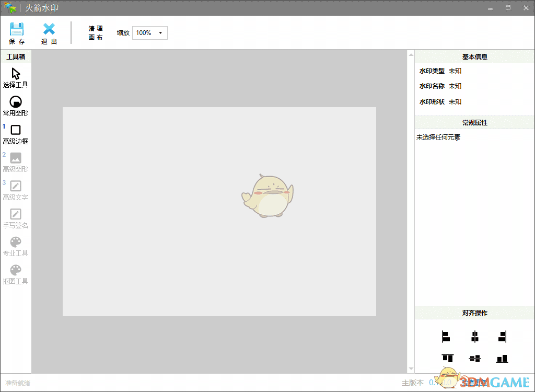Click the 退出 exit cross icon
The height and width of the screenshot is (392, 535).
49,30
